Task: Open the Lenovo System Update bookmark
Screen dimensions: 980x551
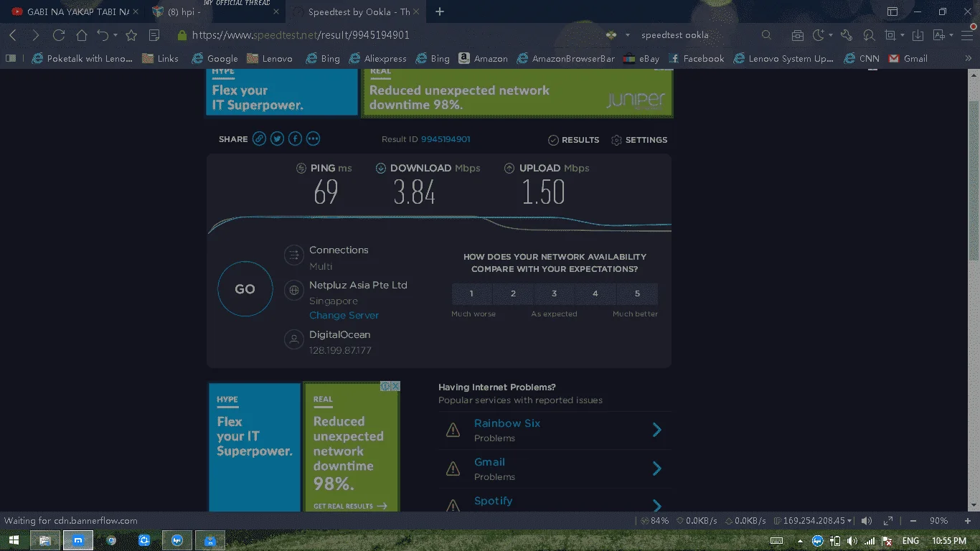Action: 784,59
